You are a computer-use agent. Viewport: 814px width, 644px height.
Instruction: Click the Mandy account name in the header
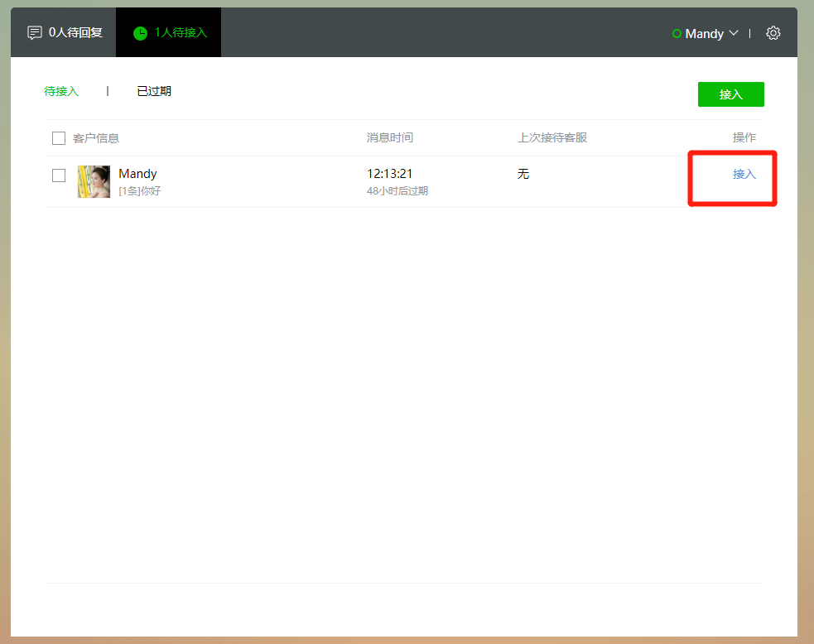705,34
